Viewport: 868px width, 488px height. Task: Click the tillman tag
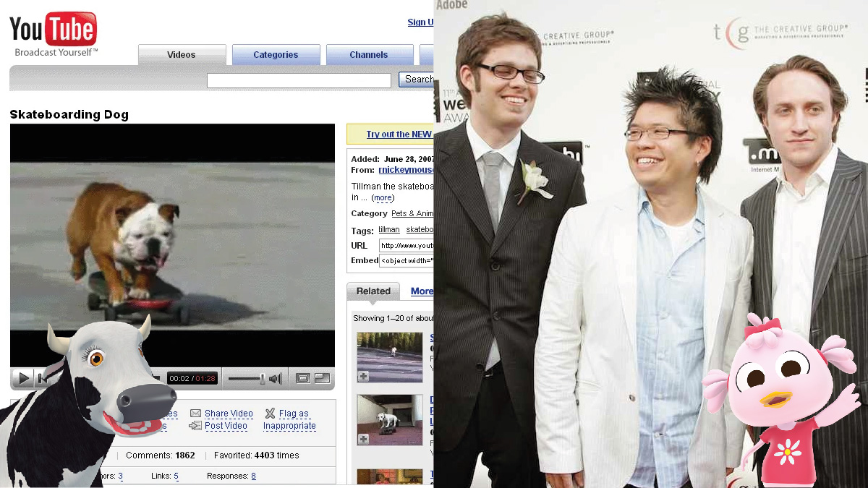tap(388, 230)
